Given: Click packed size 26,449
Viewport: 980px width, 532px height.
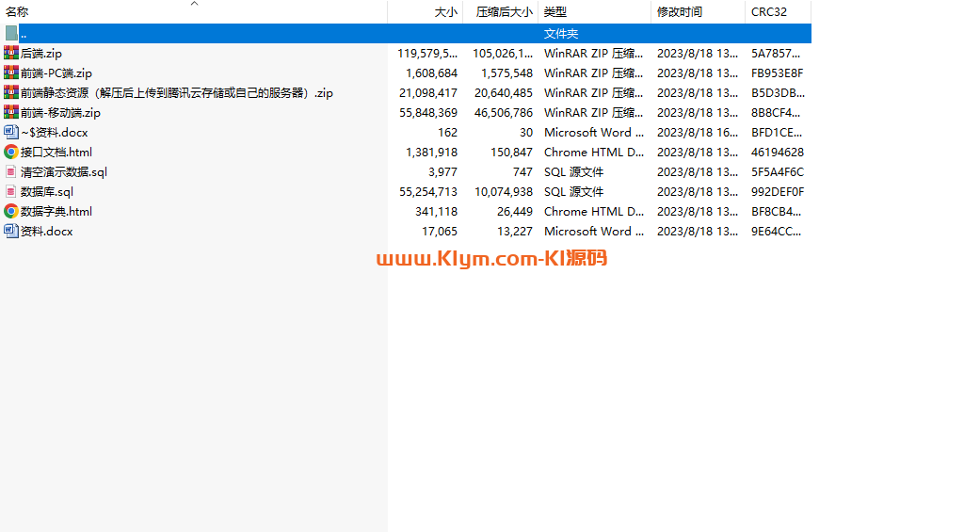Looking at the screenshot, I should (515, 211).
